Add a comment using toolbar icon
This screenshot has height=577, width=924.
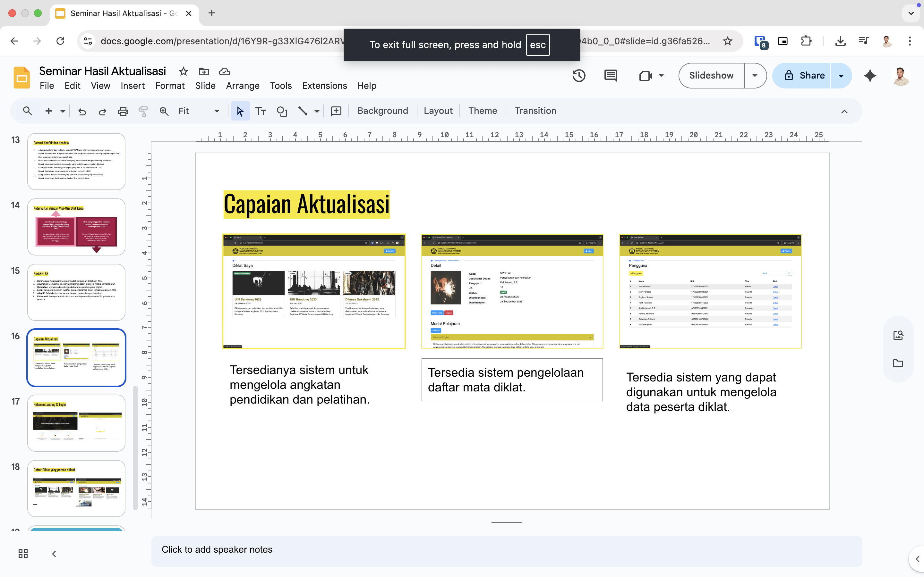click(336, 111)
